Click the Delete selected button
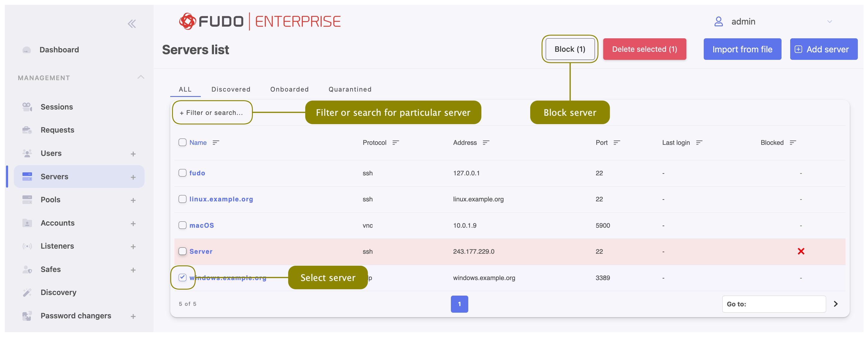 [x=644, y=49]
